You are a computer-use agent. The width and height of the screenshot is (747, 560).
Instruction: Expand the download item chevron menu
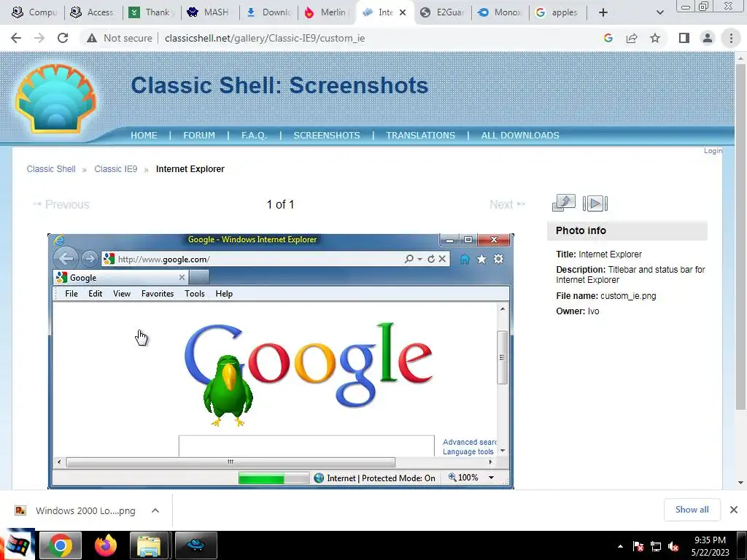pos(155,510)
